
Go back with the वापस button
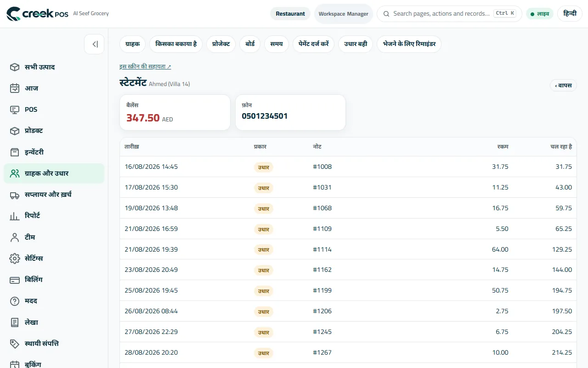[563, 86]
